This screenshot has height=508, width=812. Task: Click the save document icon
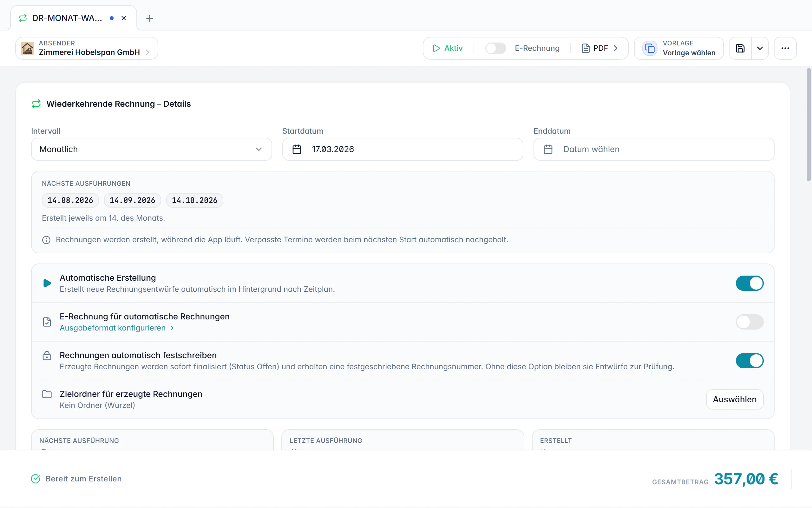coord(740,48)
